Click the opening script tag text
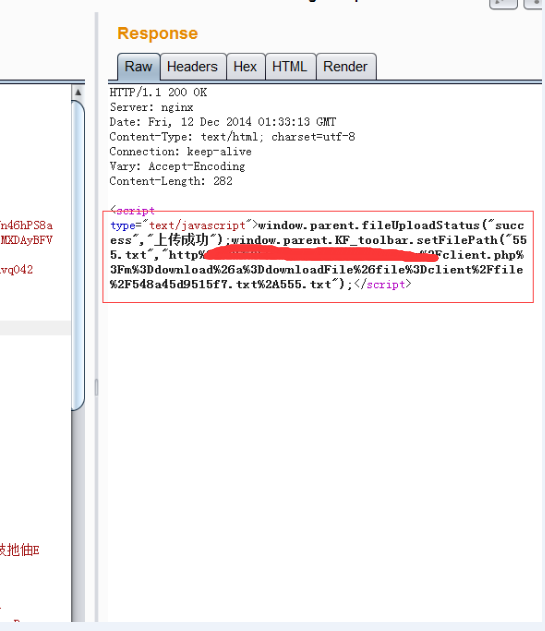This screenshot has height=631, width=545. (x=132, y=210)
